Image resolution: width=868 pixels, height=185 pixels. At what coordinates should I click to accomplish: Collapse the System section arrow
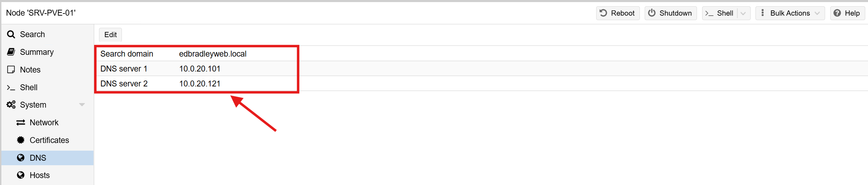(82, 105)
